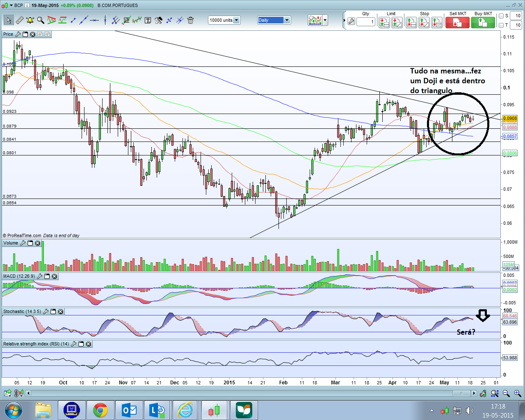Open Outlook from the taskbar
The height and width of the screenshot is (420, 525).
[x=129, y=410]
